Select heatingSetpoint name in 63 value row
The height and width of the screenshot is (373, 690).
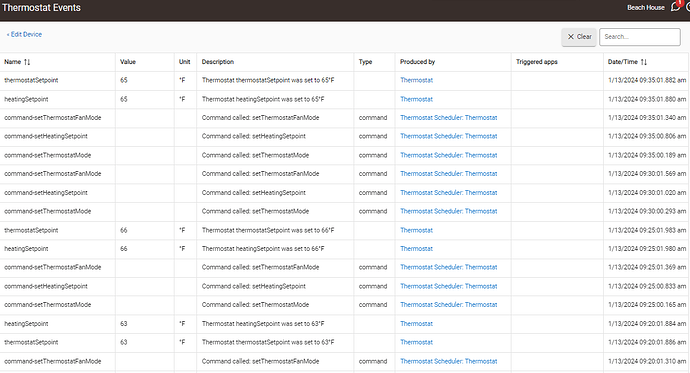26,323
